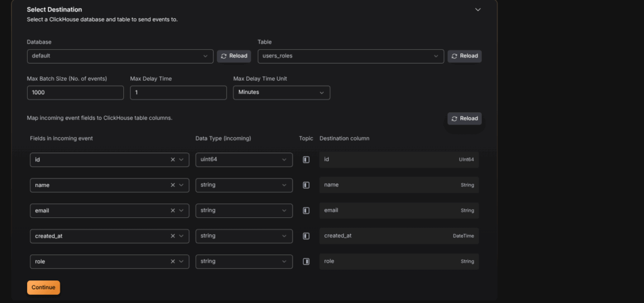Change data type dropdown for id field
This screenshot has width=644, height=303.
(243, 160)
